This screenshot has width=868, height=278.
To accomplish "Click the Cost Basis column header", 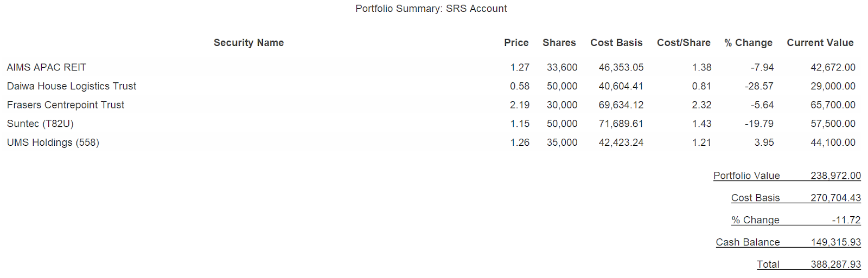I will 616,43.
